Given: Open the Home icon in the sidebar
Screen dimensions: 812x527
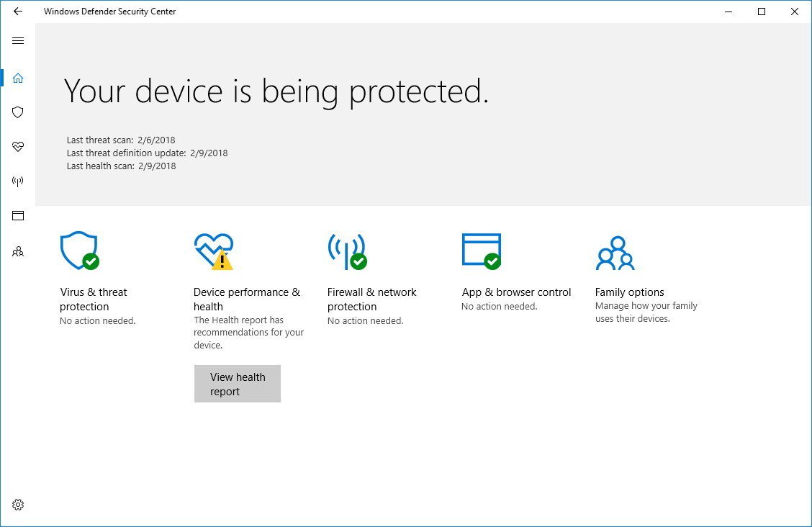Looking at the screenshot, I should pos(17,78).
